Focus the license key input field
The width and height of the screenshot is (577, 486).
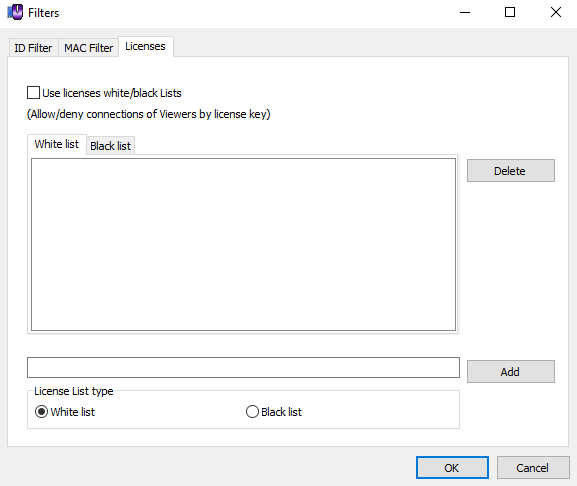[243, 367]
